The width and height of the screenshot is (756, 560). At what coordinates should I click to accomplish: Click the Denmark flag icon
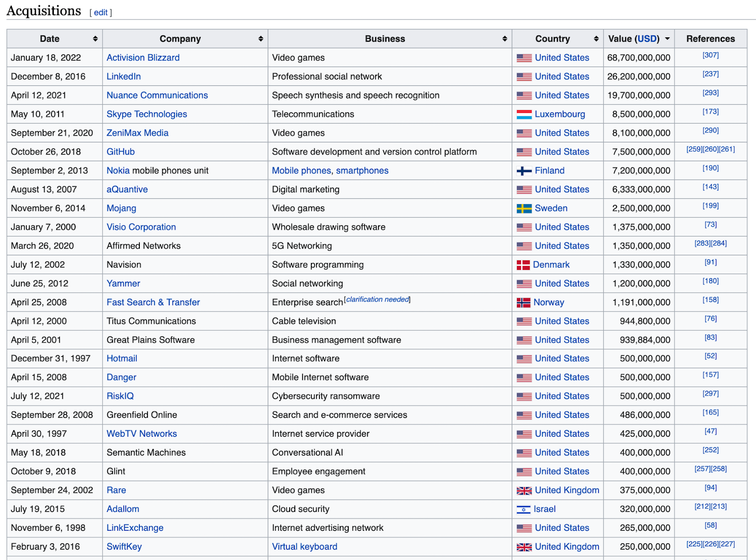point(523,265)
